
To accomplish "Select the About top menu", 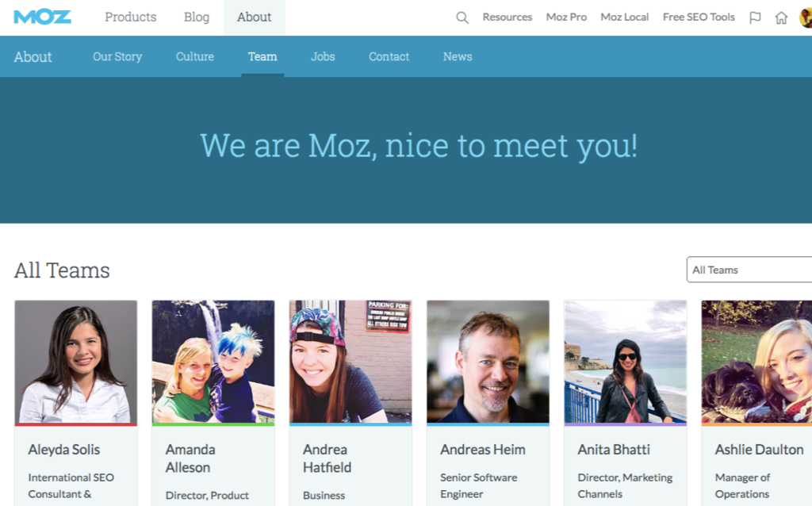I will pyautogui.click(x=255, y=17).
